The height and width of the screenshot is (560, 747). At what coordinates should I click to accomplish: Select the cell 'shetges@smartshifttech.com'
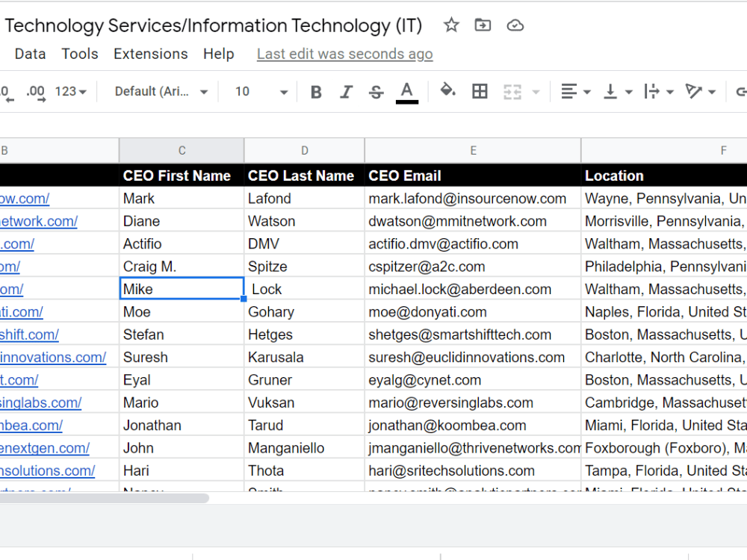coord(473,335)
